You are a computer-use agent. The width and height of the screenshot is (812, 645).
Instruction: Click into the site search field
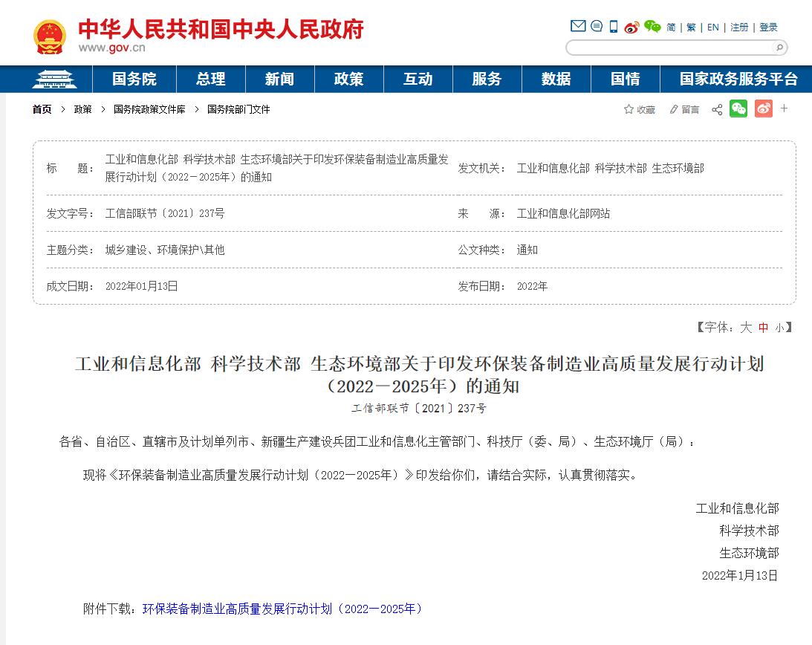click(x=669, y=48)
